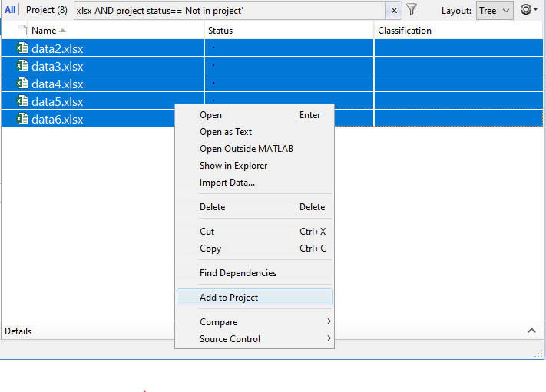Switch to the All view
This screenshot has height=392, width=546.
(x=10, y=10)
